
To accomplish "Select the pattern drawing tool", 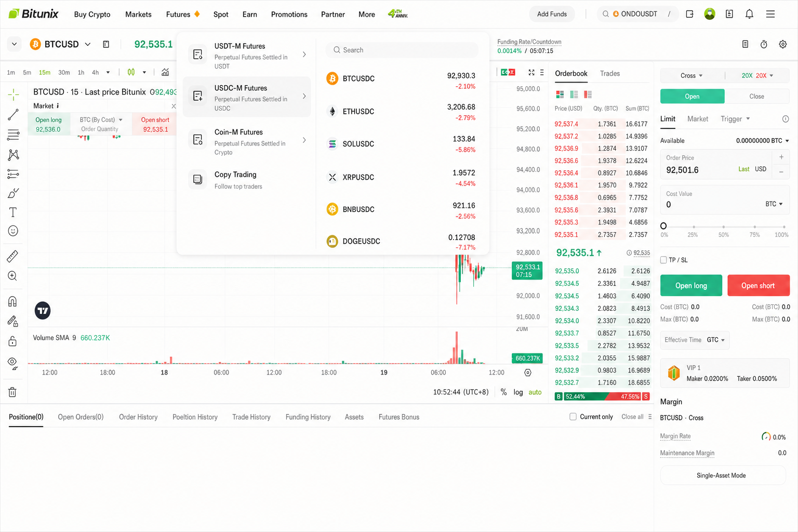I will [x=14, y=154].
